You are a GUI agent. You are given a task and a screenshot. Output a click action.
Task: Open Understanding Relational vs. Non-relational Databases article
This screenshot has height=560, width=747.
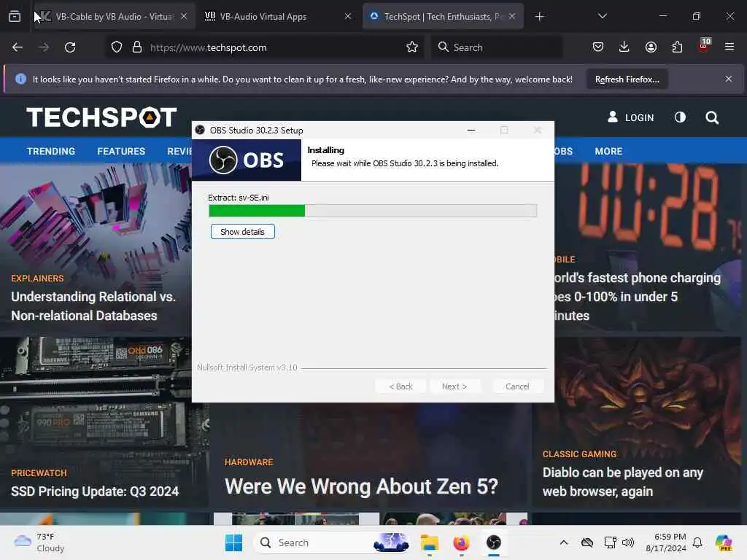coord(93,306)
